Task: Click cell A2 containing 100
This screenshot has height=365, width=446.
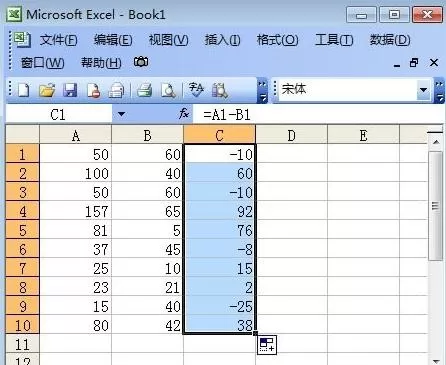Action: point(76,173)
